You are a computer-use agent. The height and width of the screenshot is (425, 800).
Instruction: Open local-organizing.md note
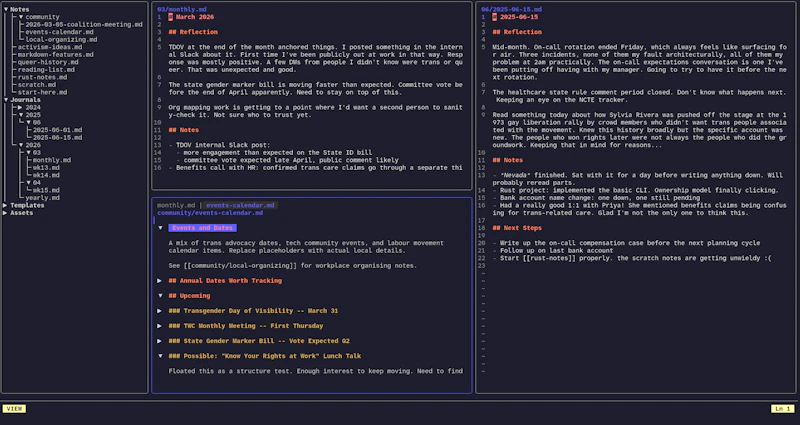pyautogui.click(x=61, y=40)
